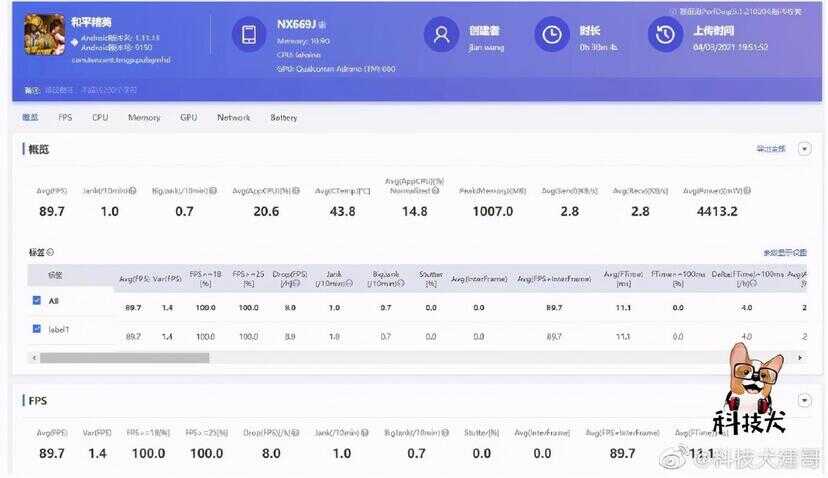The height and width of the screenshot is (478, 828).
Task: Toggle the label1 row checkbox
Action: pos(36,329)
